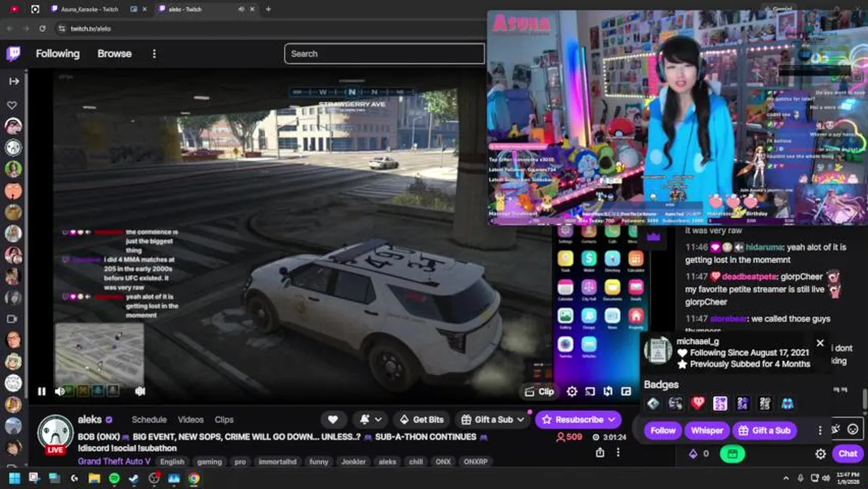Viewport: 868px width, 489px height.
Task: Close the michaael_g user card
Action: point(820,343)
